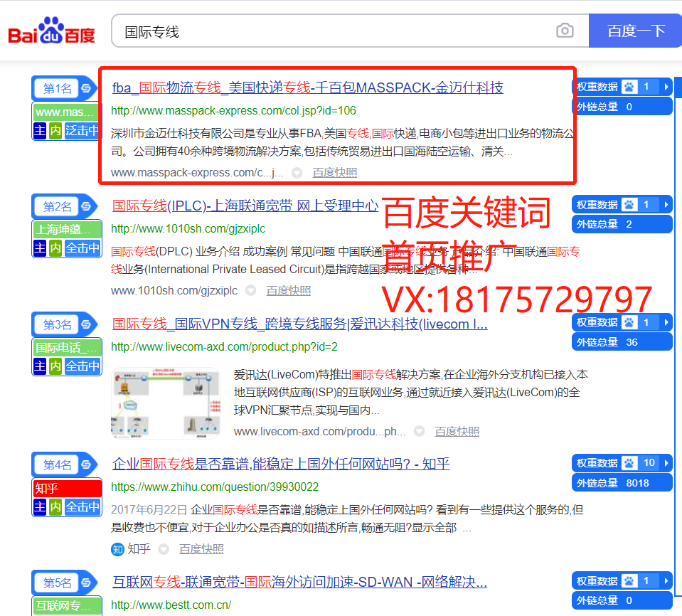Open 百度快照 for the 知乎 result
Screen dimensions: 682x616
point(201,549)
